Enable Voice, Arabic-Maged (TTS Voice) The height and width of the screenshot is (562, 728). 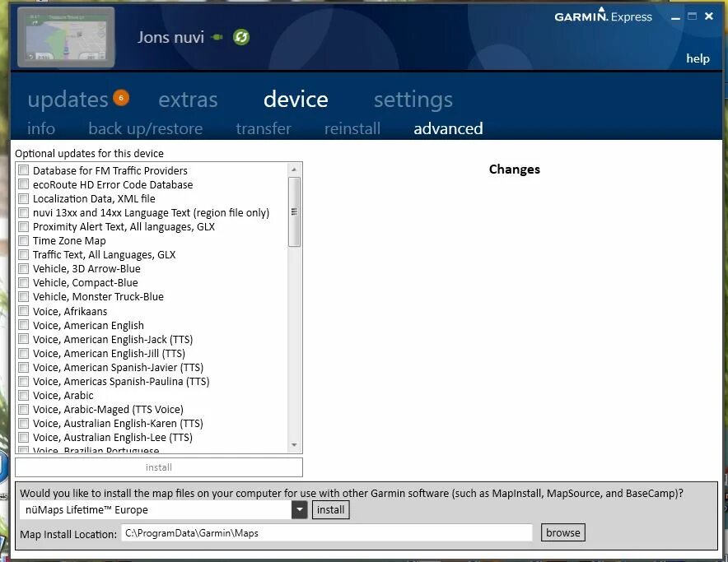coord(24,409)
